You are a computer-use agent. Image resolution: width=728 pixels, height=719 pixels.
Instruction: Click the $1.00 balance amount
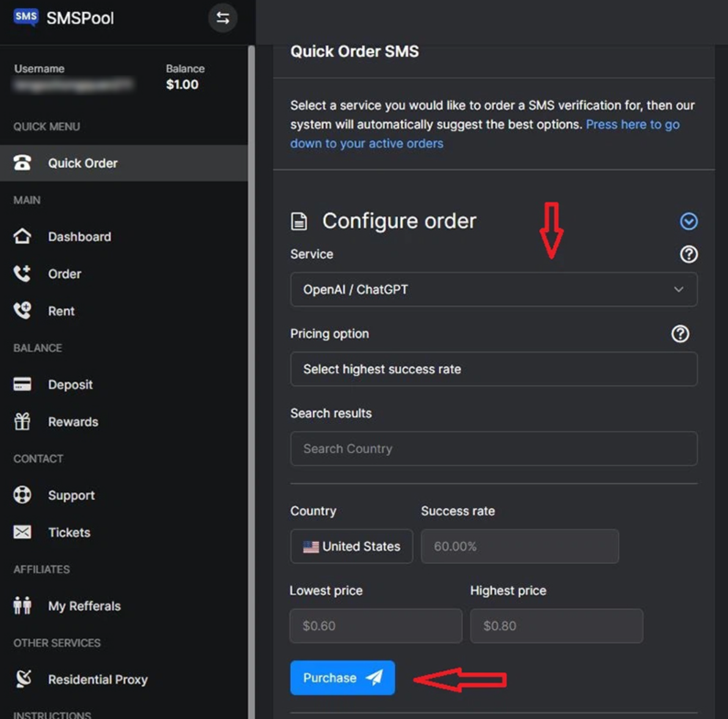[182, 84]
